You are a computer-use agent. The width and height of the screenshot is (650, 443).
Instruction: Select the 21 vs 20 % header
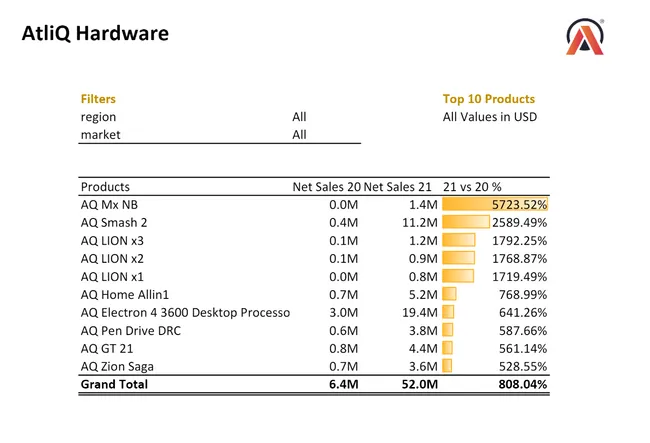472,186
